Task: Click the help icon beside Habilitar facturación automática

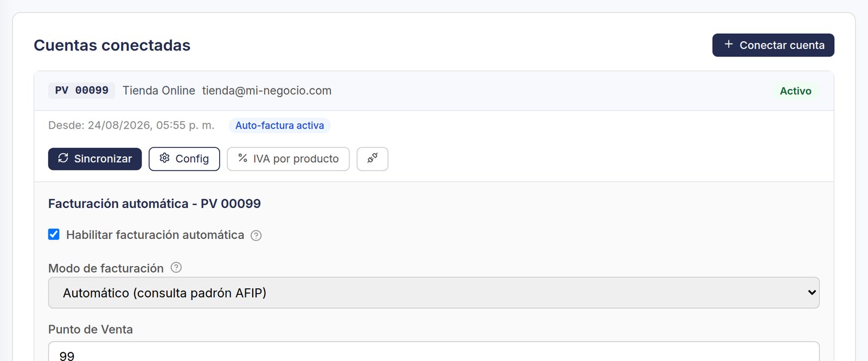Action: pos(256,236)
